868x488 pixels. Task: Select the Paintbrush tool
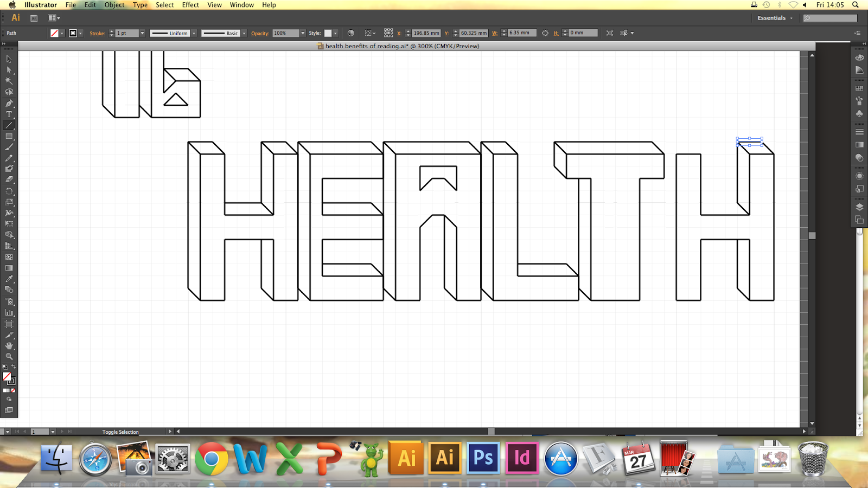pyautogui.click(x=9, y=147)
